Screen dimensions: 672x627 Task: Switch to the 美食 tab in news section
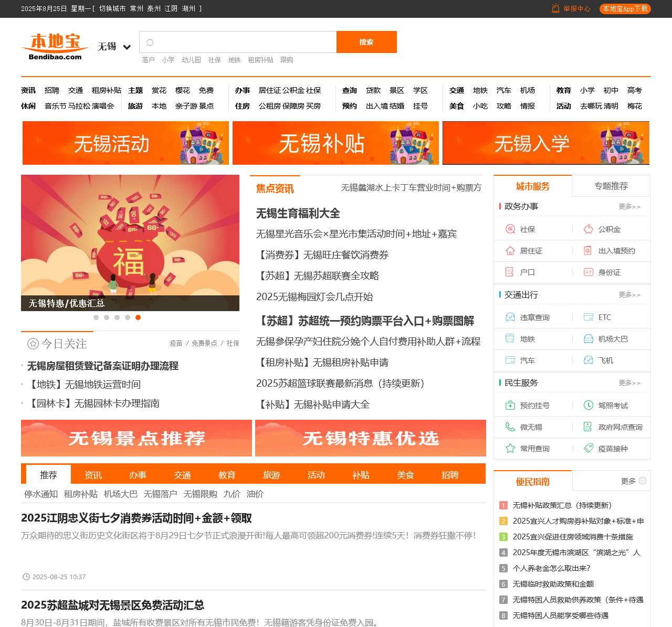point(405,475)
